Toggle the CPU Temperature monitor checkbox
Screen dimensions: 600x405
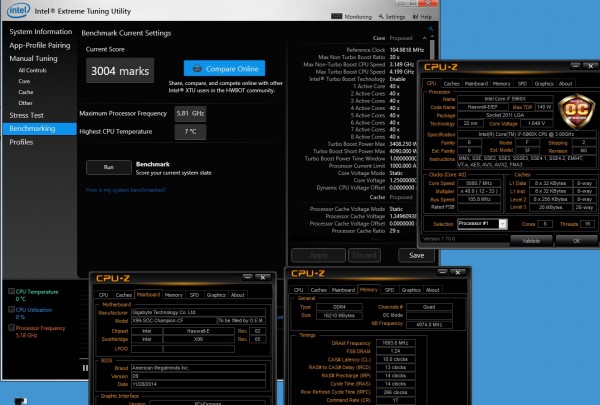coord(11,291)
